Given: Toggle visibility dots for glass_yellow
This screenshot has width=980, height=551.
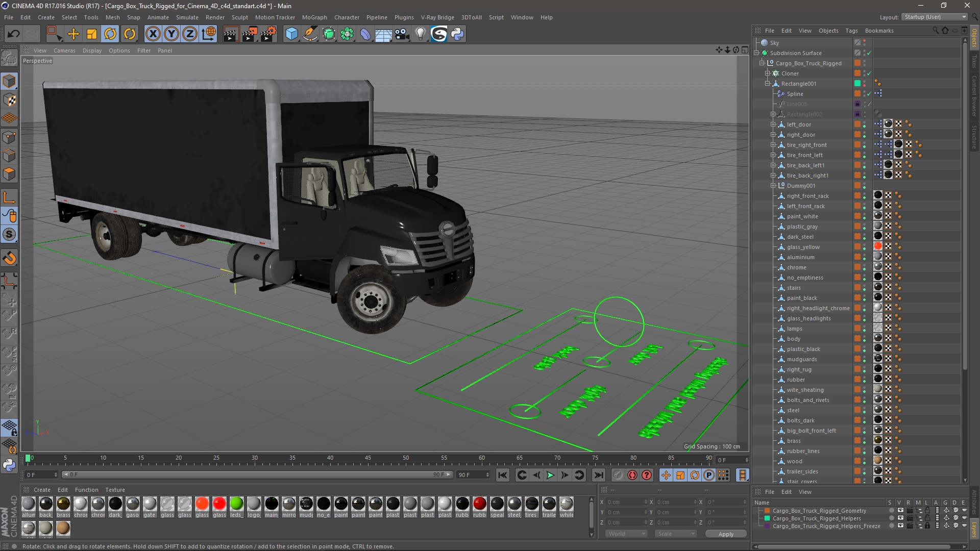Looking at the screenshot, I should 864,247.
